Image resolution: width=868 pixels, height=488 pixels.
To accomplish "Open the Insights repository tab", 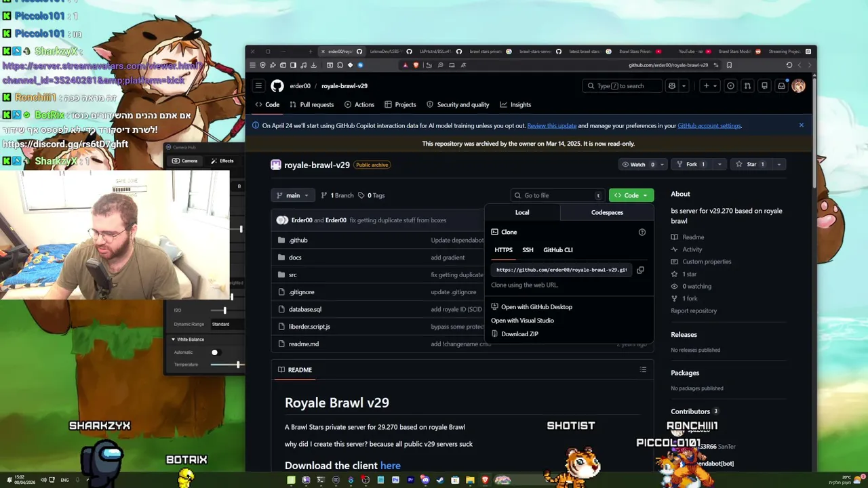I will (515, 104).
